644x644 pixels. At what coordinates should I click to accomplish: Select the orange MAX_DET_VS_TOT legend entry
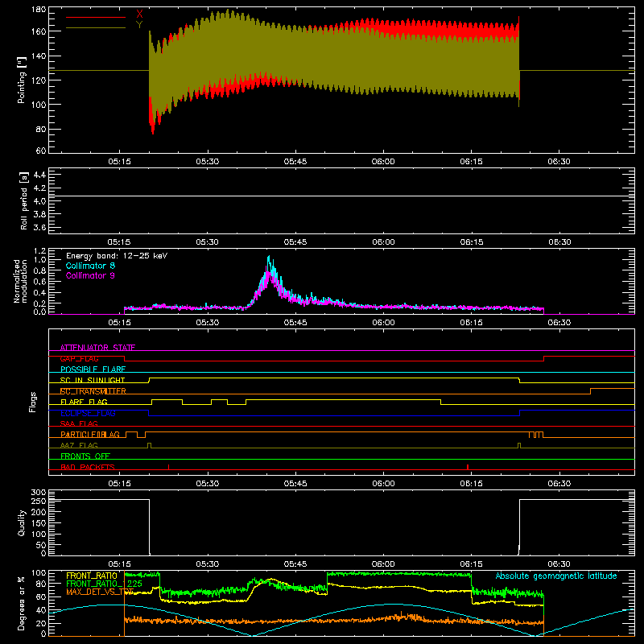pos(100,592)
